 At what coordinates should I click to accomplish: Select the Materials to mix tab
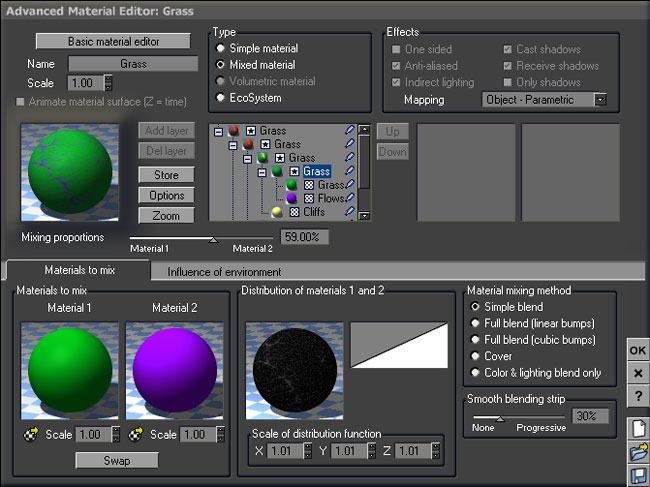tap(78, 270)
